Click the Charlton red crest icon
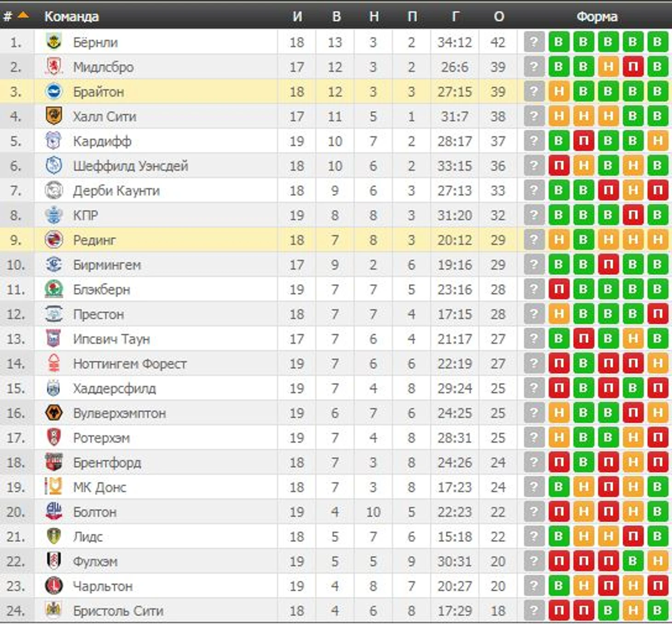Image resolution: width=672 pixels, height=624 pixels. (x=54, y=586)
